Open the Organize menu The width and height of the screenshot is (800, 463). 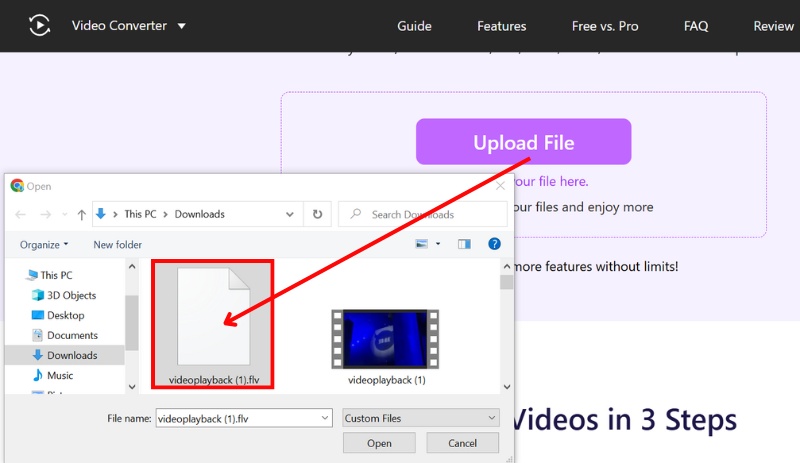[x=44, y=244]
